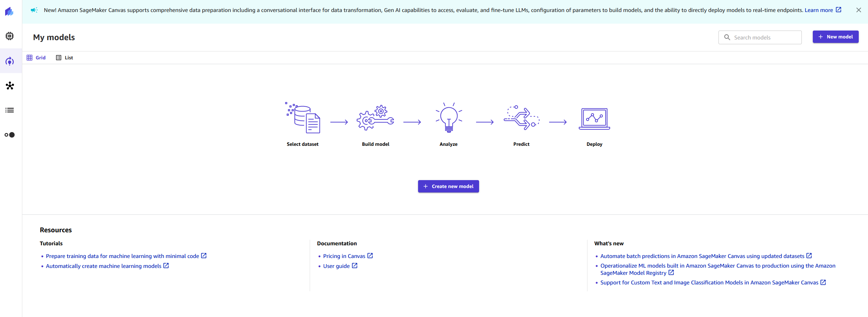
Task: Click the Analyze step label
Action: pyautogui.click(x=449, y=144)
